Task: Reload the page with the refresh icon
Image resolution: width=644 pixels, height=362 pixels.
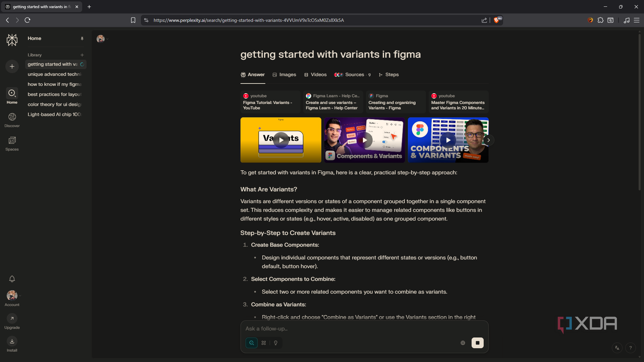Action: click(x=27, y=20)
